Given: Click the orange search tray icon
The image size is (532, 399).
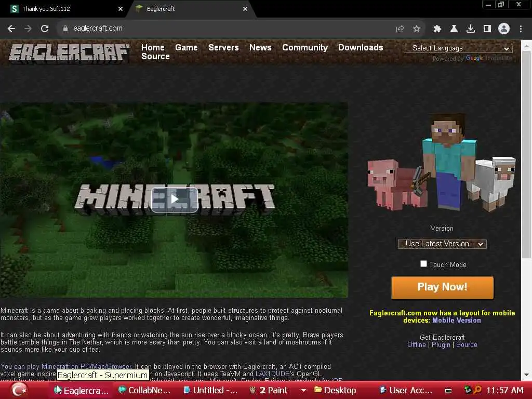Looking at the screenshot, I should (477, 390).
